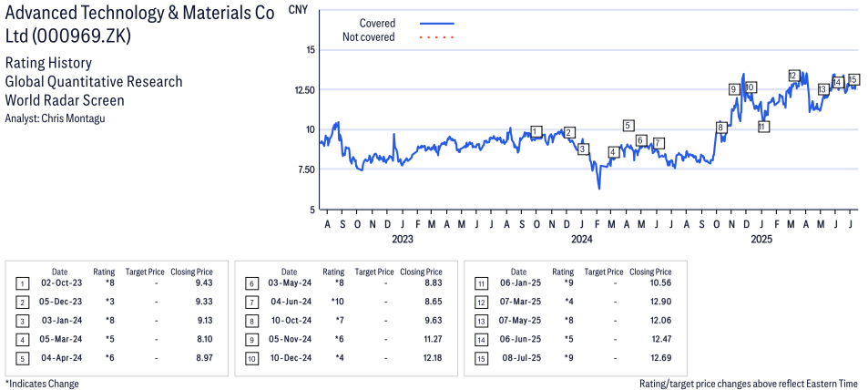Select date 03-Jan-24 in the table

coord(62,321)
